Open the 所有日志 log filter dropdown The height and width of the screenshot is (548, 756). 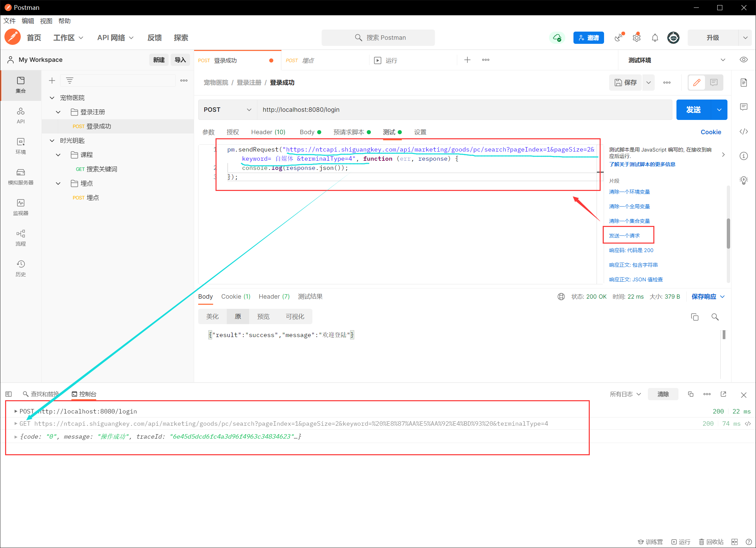(625, 394)
